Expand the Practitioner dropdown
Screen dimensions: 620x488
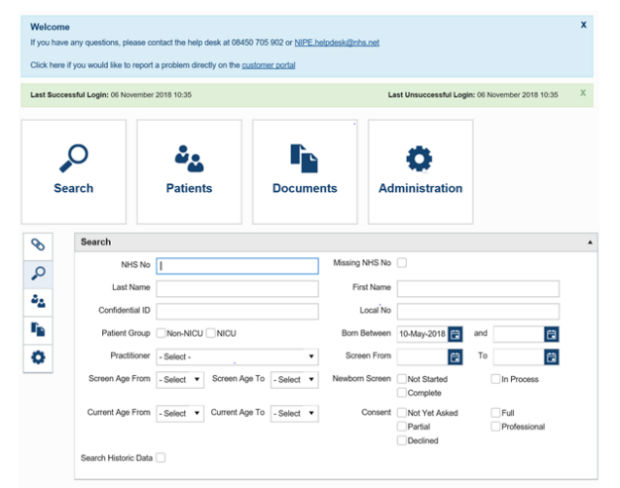point(237,356)
